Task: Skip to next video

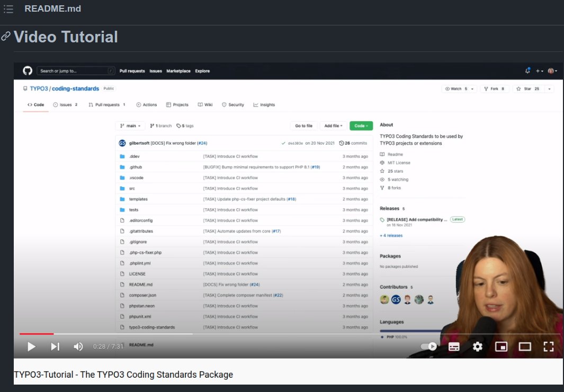Action: [x=55, y=346]
